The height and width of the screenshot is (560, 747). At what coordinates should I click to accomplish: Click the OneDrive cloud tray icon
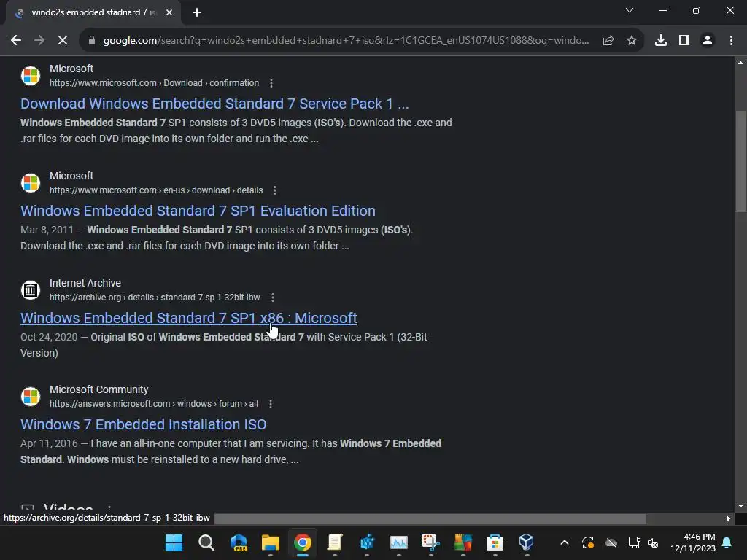click(x=611, y=542)
